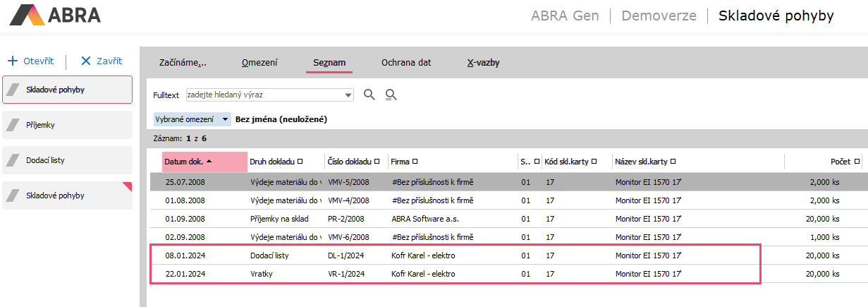Click the fulltext search magnifier icon
Viewport: 868px width, 307px height.
[369, 95]
